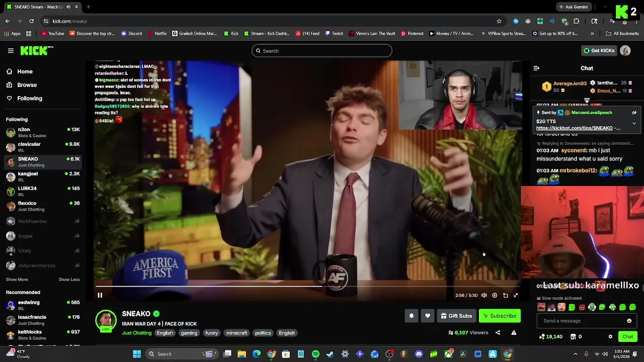Open offline NickFuentes channel
Screen dimensions: 644x362
coord(43,221)
